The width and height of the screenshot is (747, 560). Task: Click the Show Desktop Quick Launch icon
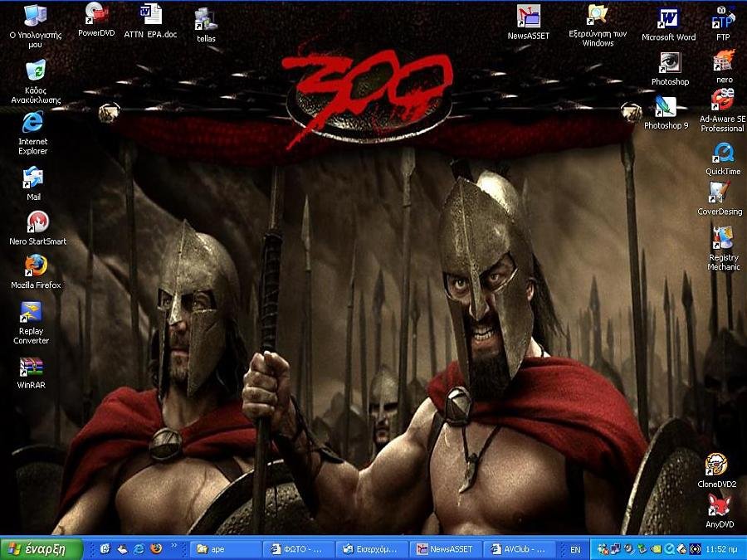tap(123, 549)
